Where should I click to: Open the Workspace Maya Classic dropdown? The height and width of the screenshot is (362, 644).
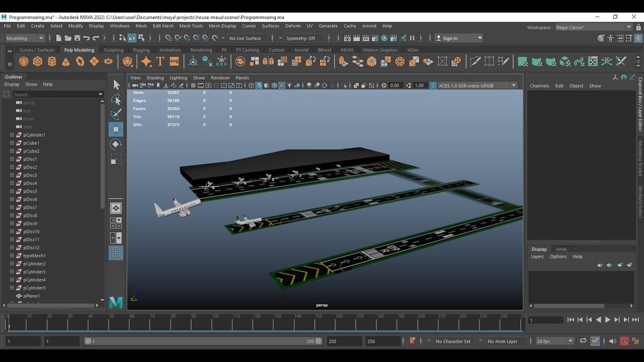pos(593,27)
